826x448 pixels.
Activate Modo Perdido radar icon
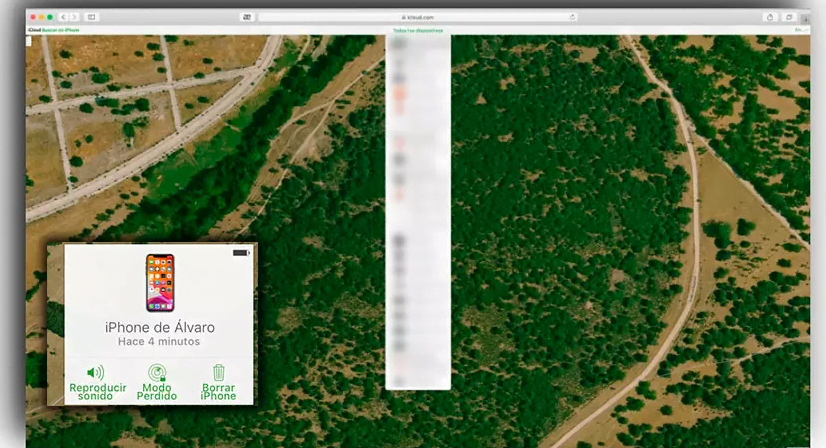pyautogui.click(x=157, y=373)
